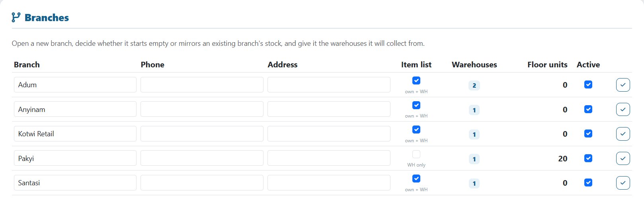Save the Adum row with checkmark button

point(623,85)
